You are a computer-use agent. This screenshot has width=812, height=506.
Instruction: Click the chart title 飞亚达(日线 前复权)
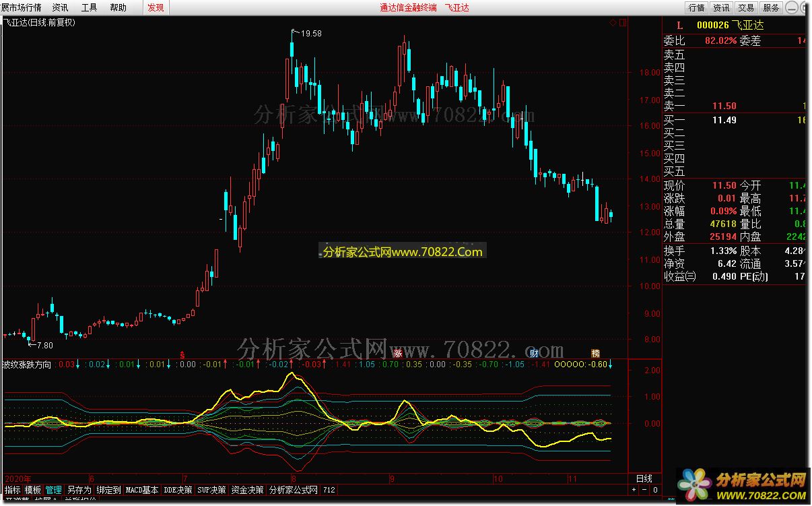pyautogui.click(x=40, y=22)
